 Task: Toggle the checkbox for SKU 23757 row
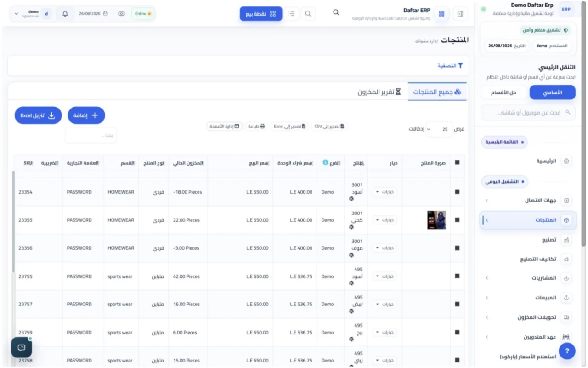point(457,304)
